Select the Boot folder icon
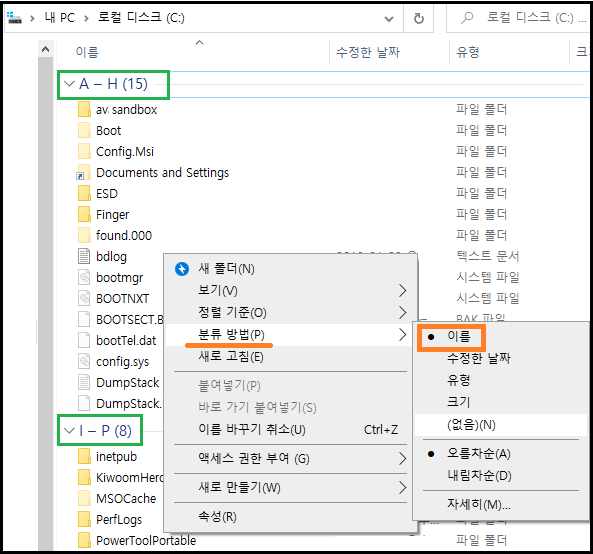Screen dimensions: 593x554 (x=84, y=130)
